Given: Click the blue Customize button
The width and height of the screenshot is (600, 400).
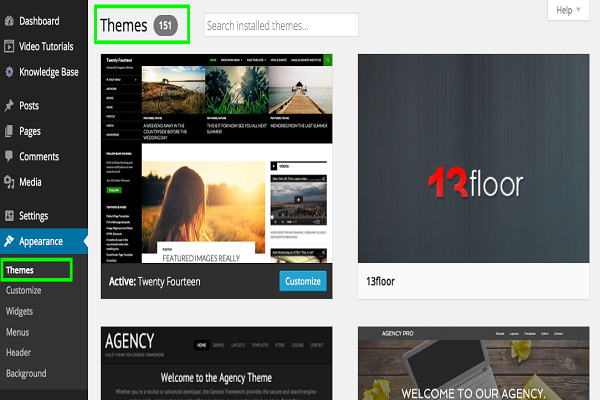Looking at the screenshot, I should [303, 281].
